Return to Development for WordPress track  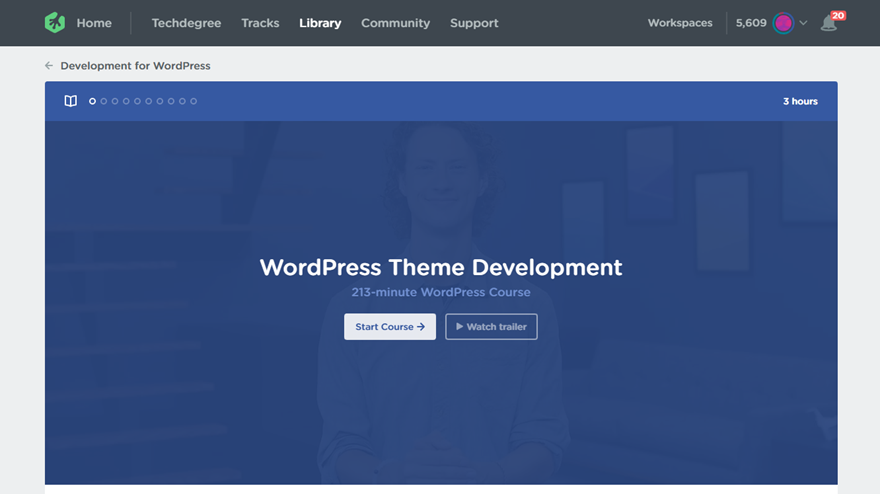(135, 66)
